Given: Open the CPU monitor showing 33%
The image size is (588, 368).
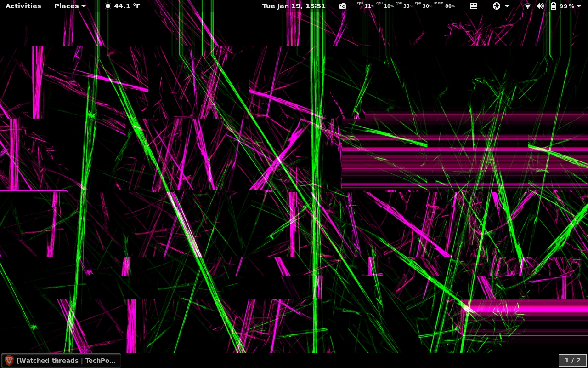Looking at the screenshot, I should (404, 6).
